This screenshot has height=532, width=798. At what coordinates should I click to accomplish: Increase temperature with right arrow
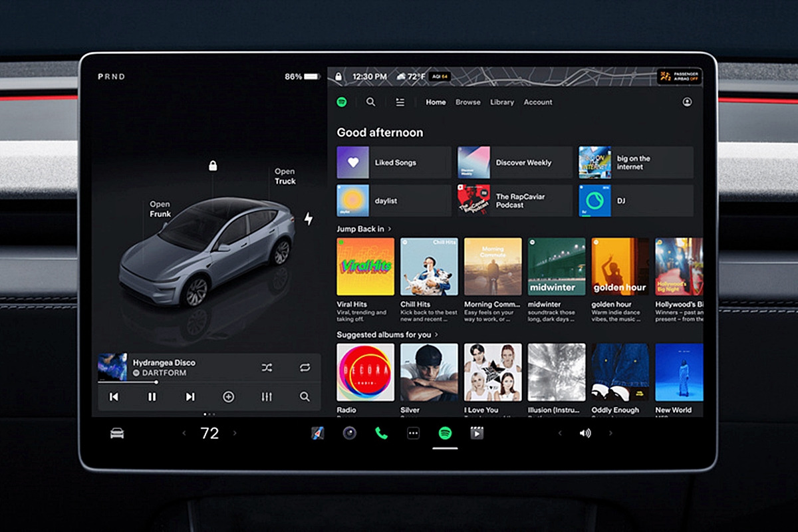pos(234,434)
